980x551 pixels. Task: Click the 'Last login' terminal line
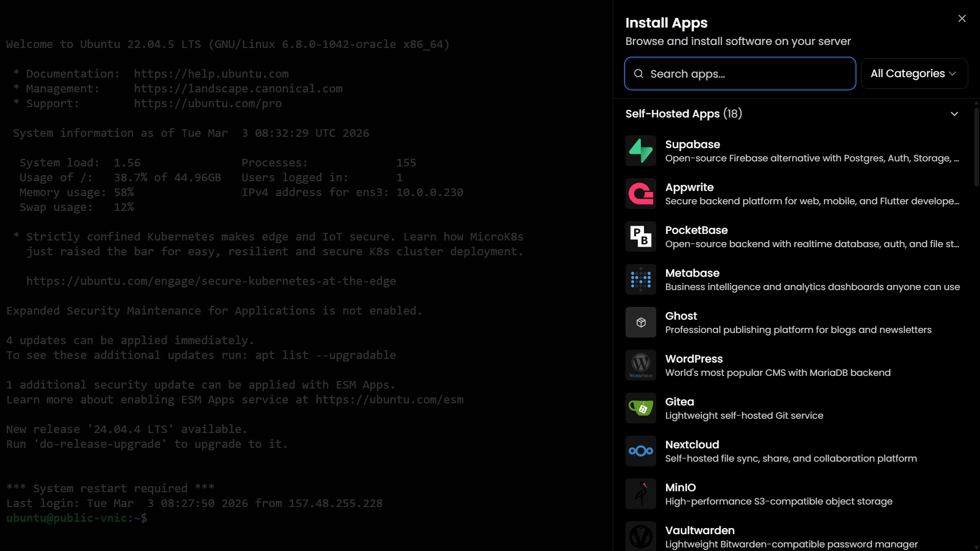194,503
